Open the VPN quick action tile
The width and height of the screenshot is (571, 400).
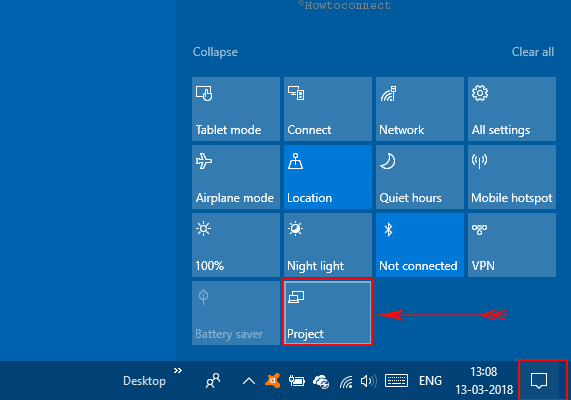coord(512,245)
